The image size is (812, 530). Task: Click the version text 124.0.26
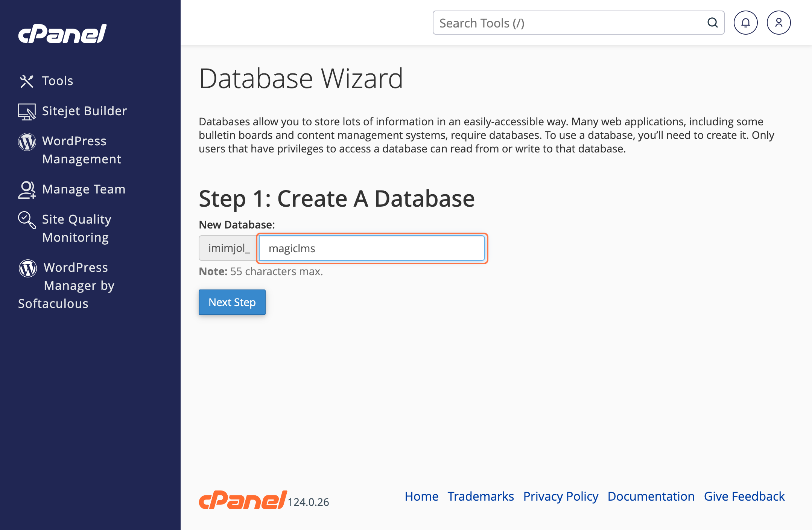pyautogui.click(x=308, y=502)
